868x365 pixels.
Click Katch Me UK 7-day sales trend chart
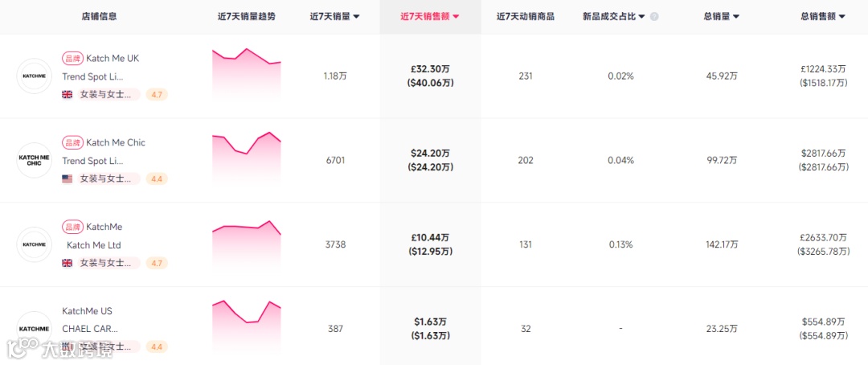(x=246, y=74)
